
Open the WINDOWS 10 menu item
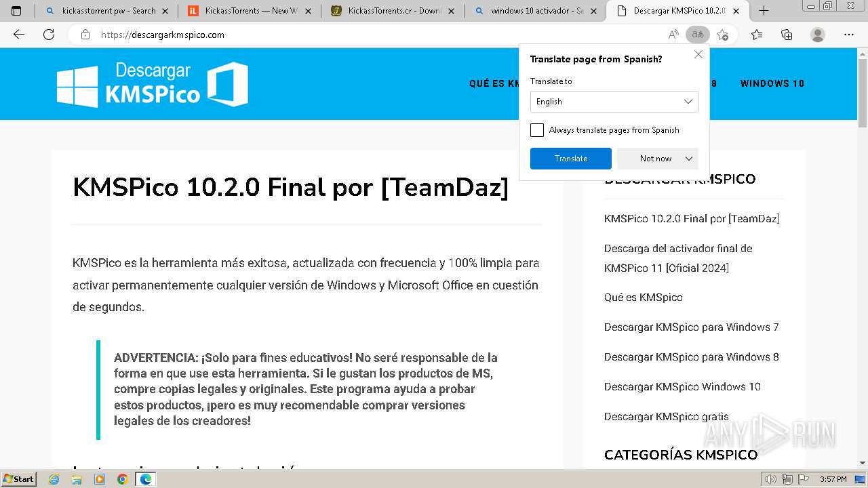click(772, 84)
